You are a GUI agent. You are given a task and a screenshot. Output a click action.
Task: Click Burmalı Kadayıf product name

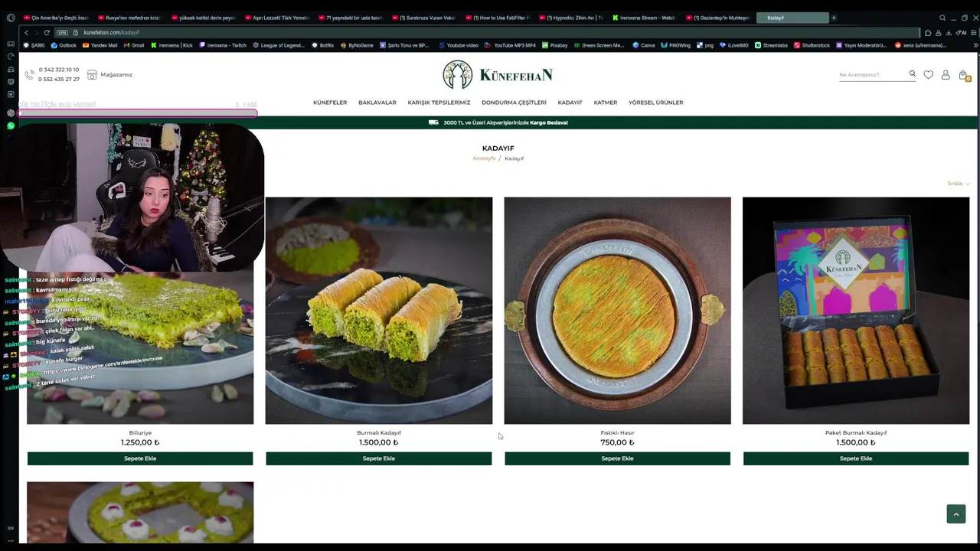pyautogui.click(x=379, y=433)
